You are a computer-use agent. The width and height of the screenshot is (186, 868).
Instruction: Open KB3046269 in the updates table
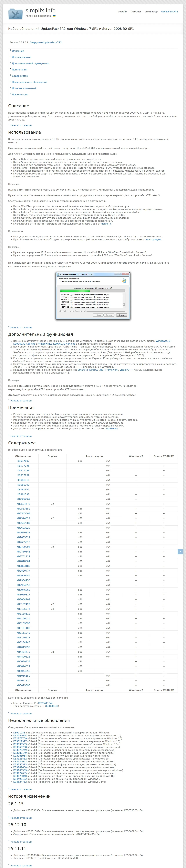[23, 590]
